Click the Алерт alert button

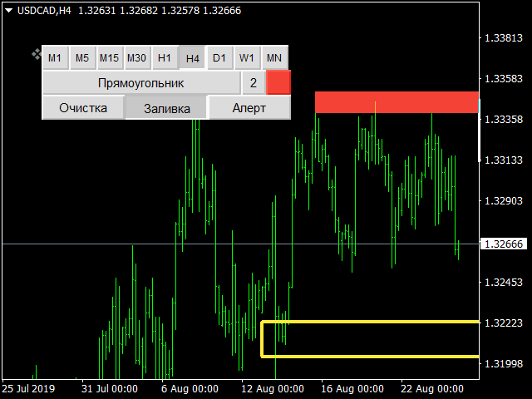click(x=249, y=108)
